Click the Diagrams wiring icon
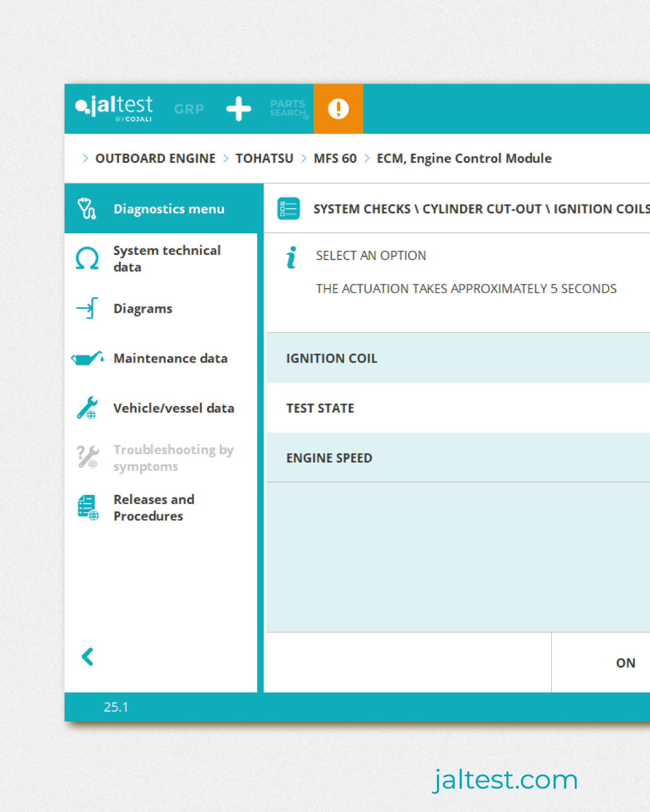This screenshot has height=812, width=650. pos(87,308)
